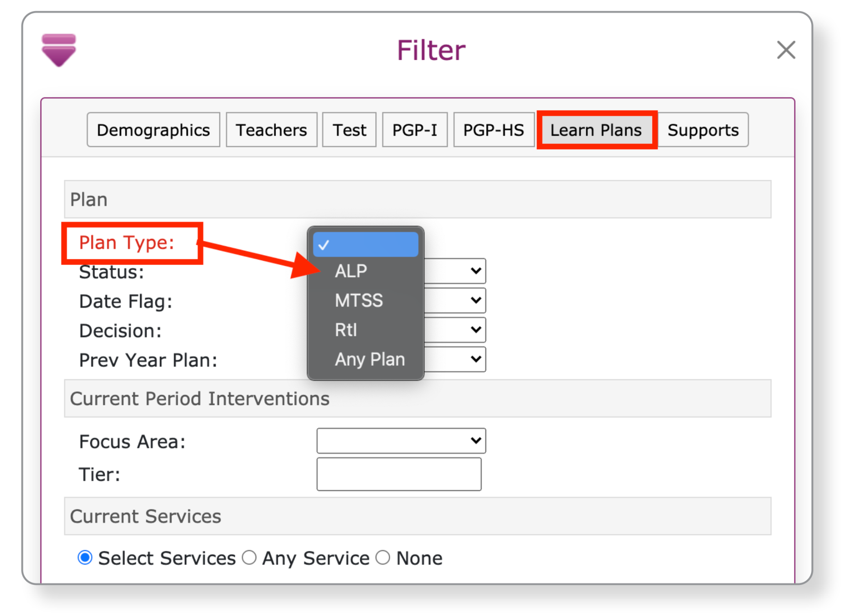Close the Filter dialog
851x616 pixels.
[x=785, y=50]
